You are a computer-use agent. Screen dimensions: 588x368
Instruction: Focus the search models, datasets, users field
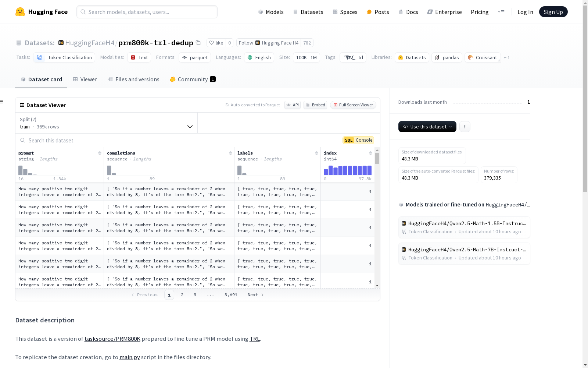tap(147, 12)
